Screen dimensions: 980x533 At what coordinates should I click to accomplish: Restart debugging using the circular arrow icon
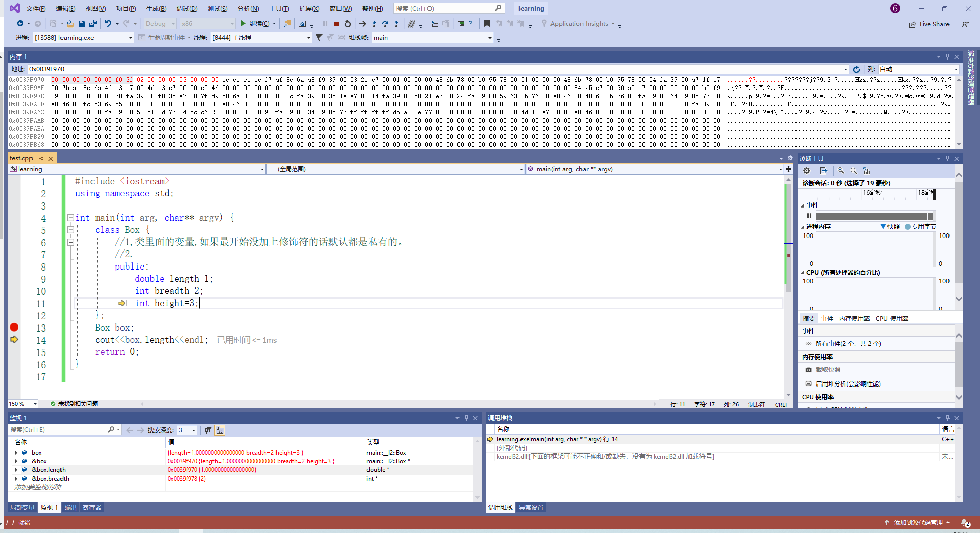coord(348,23)
